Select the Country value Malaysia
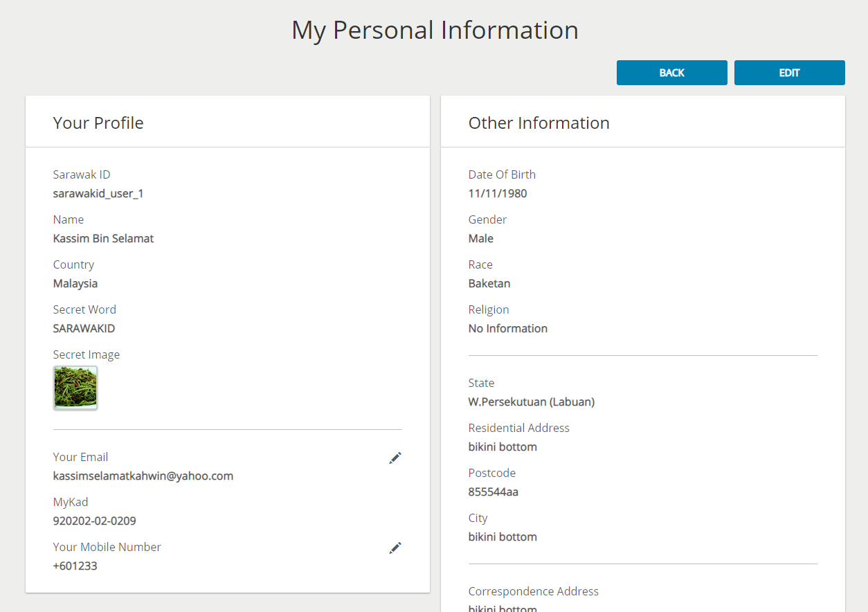The image size is (868, 612). coord(75,283)
